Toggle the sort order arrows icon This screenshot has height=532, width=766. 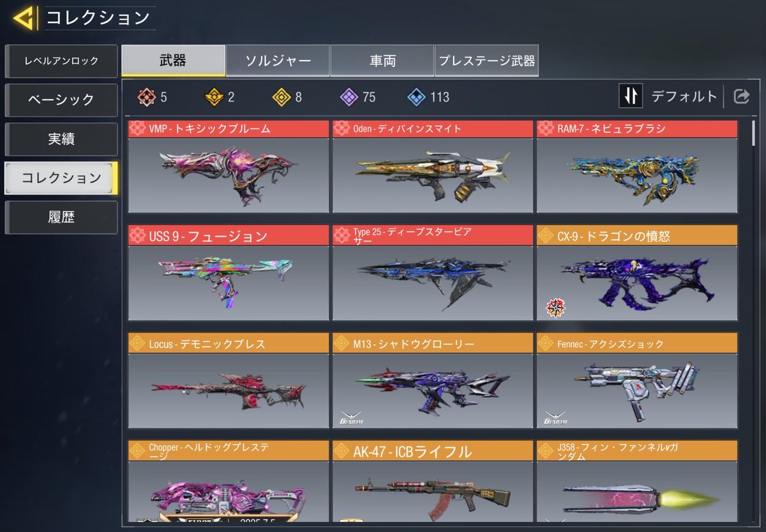(x=631, y=96)
